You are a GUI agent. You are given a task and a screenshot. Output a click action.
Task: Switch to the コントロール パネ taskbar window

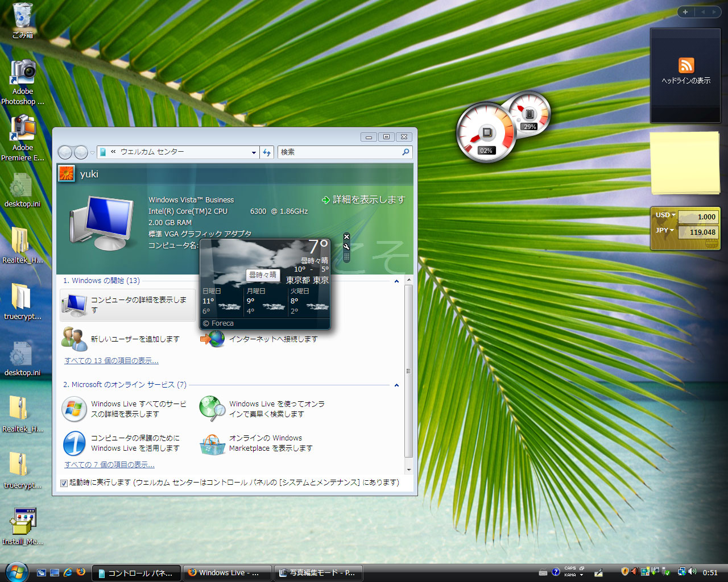point(136,573)
